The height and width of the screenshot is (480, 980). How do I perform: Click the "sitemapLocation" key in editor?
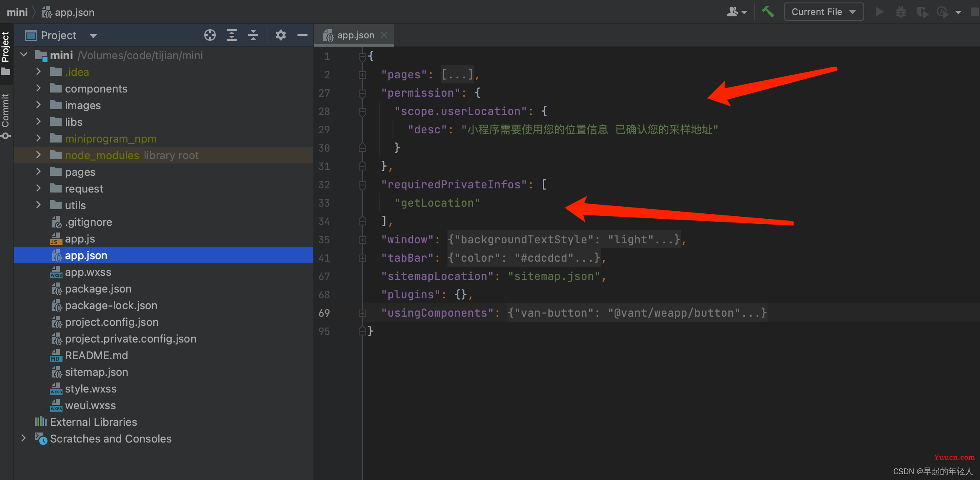(x=437, y=276)
